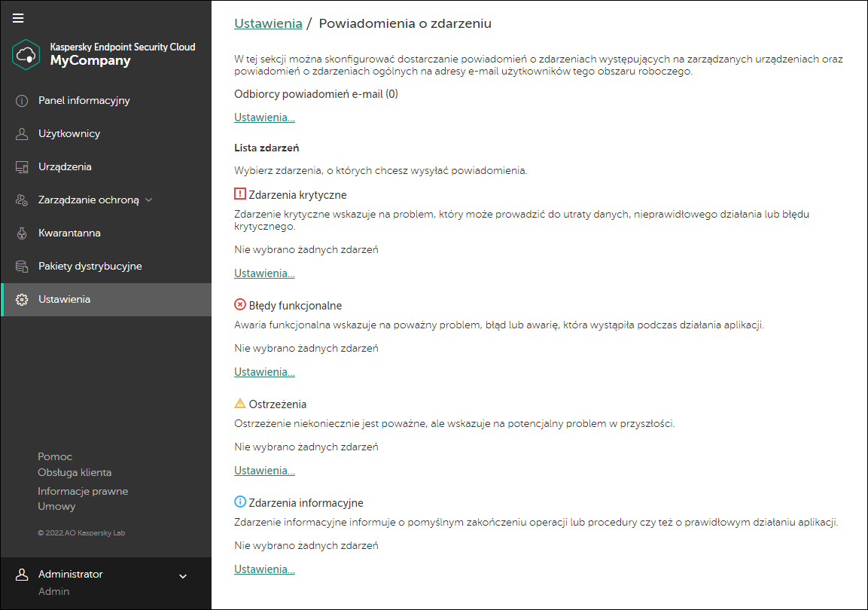This screenshot has width=868, height=610.
Task: Open Ustawienia link under Zdarzenia krytyczne
Action: click(x=264, y=273)
